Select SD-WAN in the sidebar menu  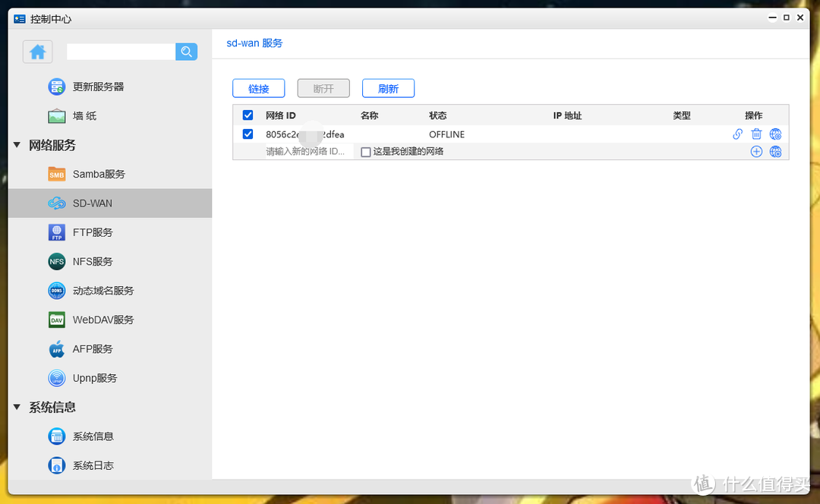[x=56, y=203]
